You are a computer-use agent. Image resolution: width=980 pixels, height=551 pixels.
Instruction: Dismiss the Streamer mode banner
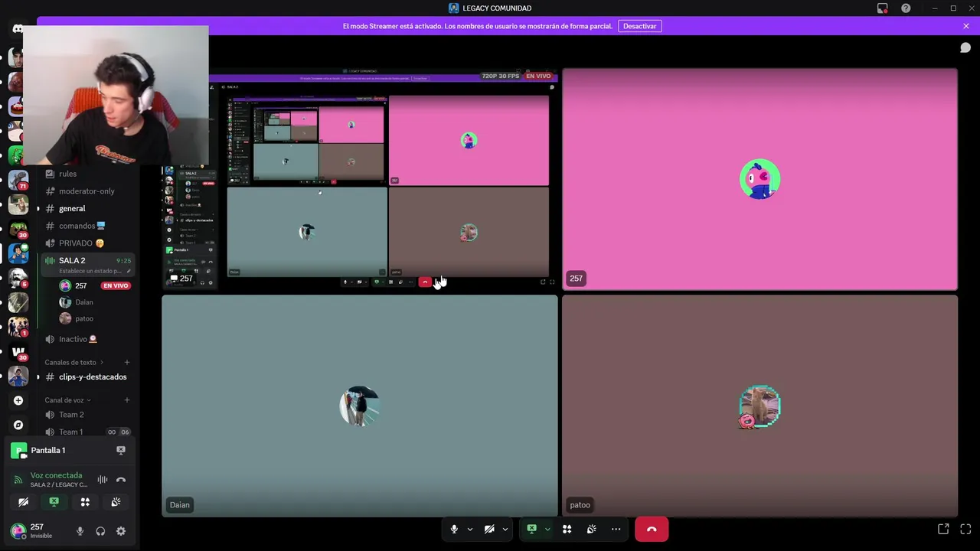pyautogui.click(x=966, y=26)
